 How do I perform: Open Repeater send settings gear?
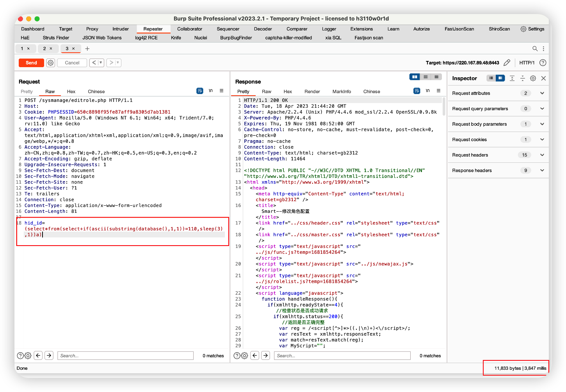coord(51,62)
